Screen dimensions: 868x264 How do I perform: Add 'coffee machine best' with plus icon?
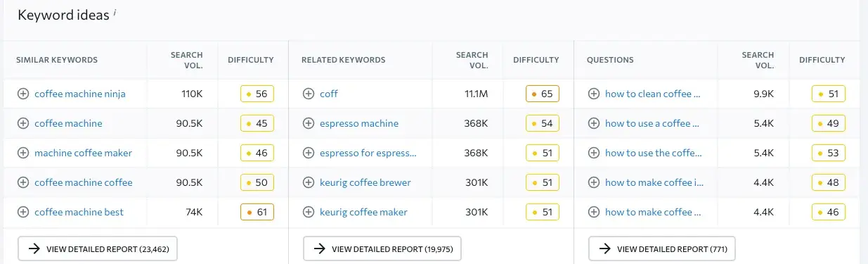point(22,212)
